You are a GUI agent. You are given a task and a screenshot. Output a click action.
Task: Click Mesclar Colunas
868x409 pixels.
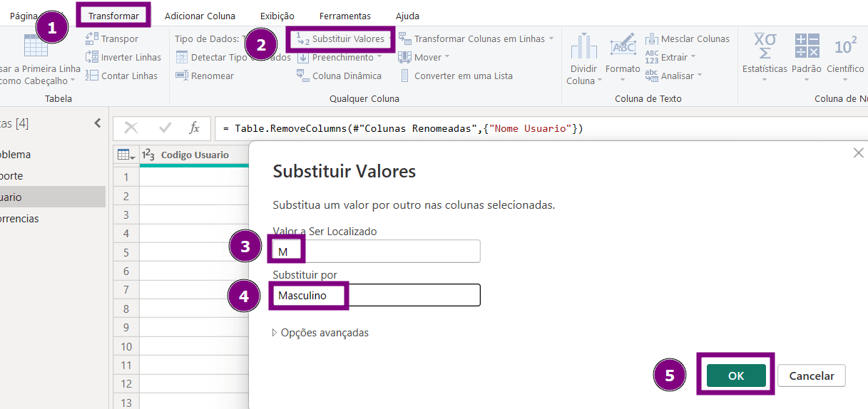(x=688, y=38)
